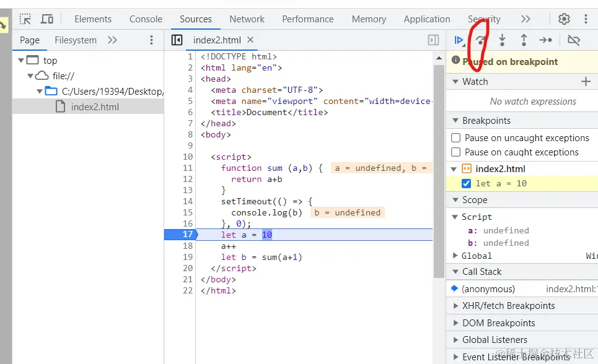Click the Step button

point(546,40)
